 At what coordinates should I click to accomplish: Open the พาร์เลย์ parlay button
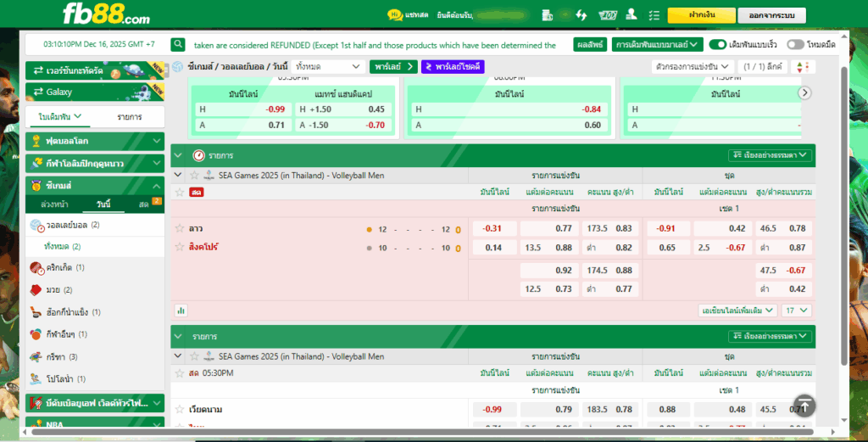pos(393,66)
